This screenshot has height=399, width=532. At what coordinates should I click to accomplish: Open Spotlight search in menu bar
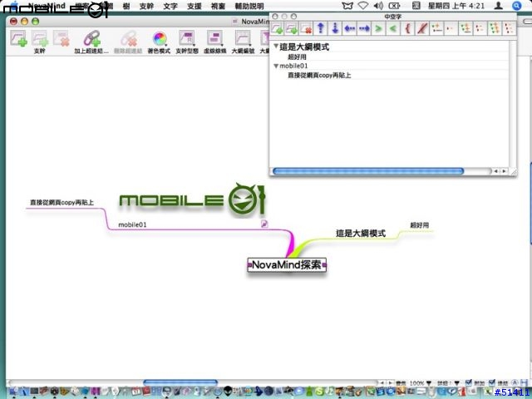[516, 6]
